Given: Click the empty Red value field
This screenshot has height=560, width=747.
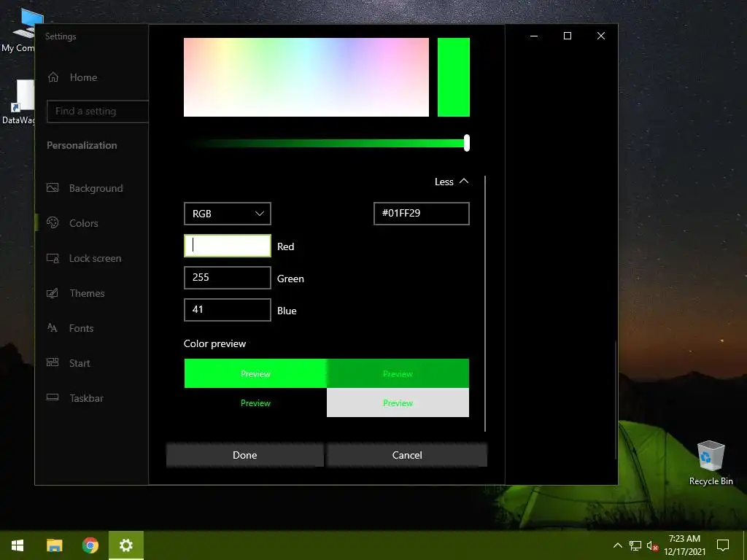Looking at the screenshot, I should pos(228,246).
